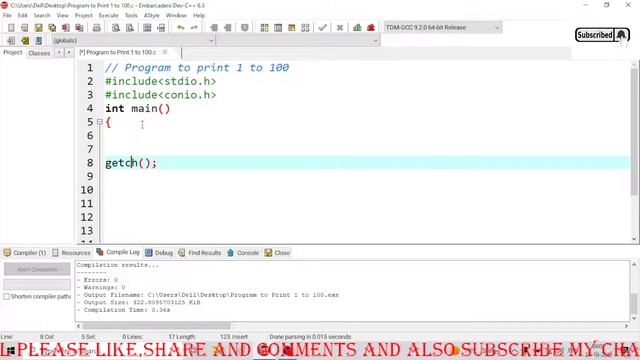Open Replace with the second magnifier icon

pos(129,27)
